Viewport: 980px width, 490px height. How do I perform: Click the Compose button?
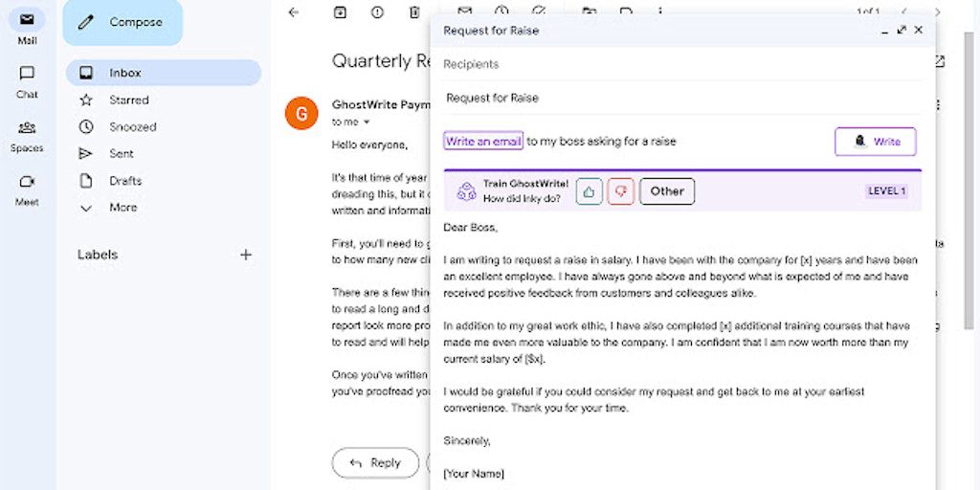(x=122, y=23)
